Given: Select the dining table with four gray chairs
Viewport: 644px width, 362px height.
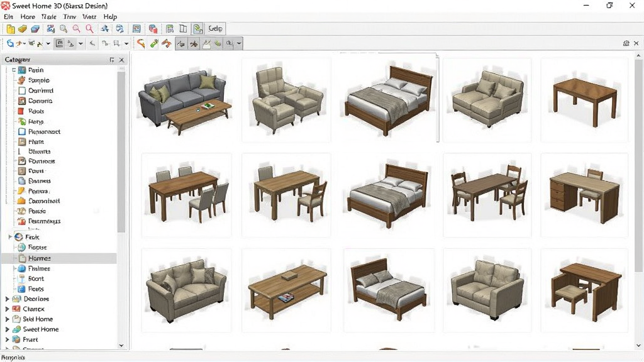Looking at the screenshot, I should pyautogui.click(x=186, y=195).
